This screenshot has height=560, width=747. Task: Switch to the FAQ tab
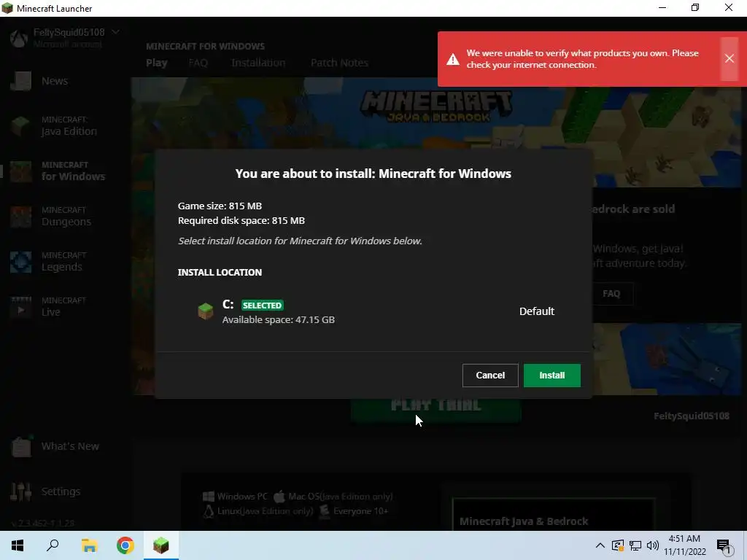click(198, 63)
